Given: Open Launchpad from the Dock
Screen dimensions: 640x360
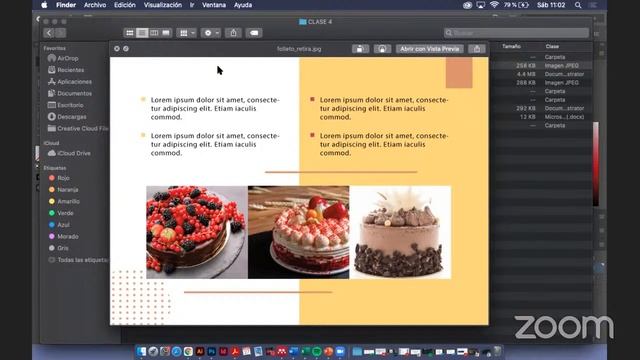Looking at the screenshot, I should click(153, 351).
